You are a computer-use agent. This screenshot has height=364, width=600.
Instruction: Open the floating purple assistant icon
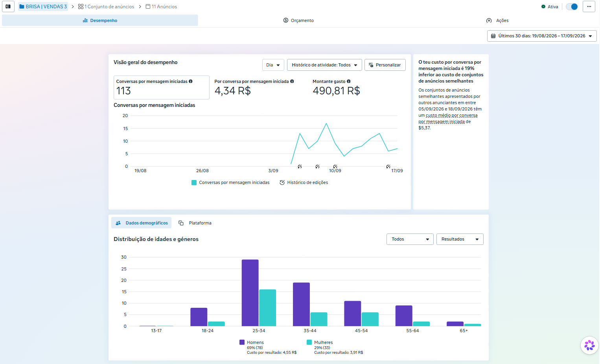click(589, 346)
